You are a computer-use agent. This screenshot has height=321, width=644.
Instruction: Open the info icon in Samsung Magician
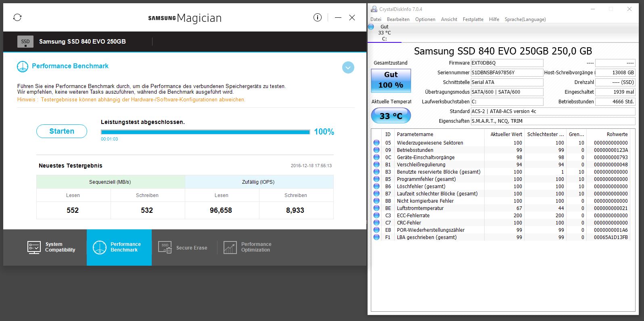(x=318, y=17)
